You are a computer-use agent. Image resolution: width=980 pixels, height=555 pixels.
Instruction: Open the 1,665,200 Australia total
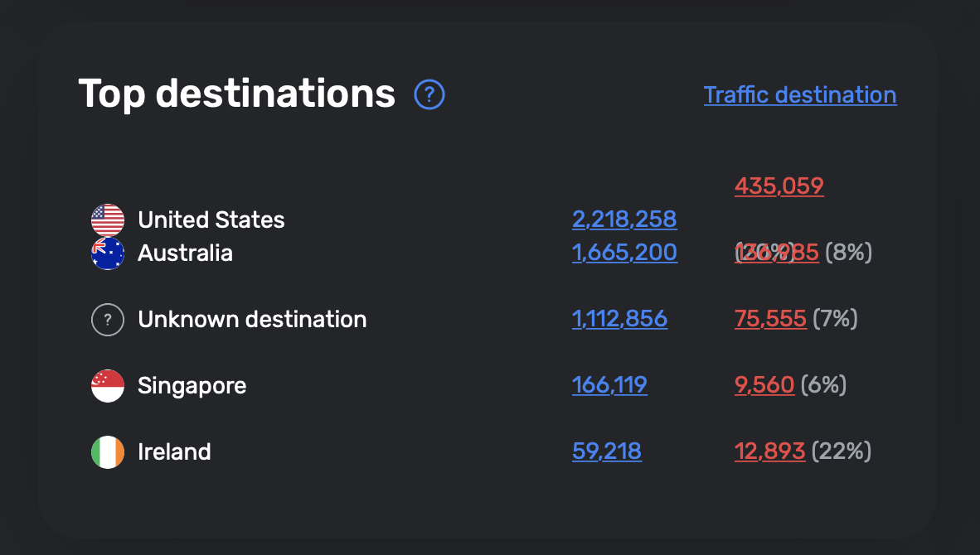point(623,253)
